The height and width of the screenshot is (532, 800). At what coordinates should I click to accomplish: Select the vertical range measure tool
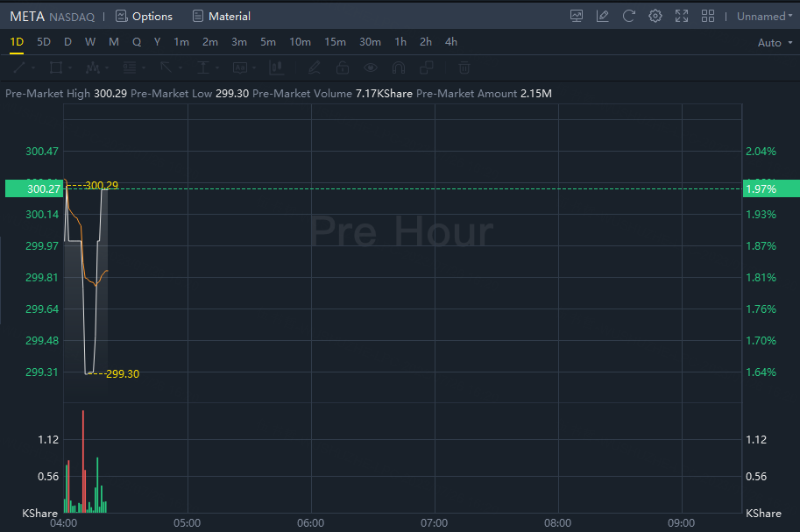[x=203, y=67]
